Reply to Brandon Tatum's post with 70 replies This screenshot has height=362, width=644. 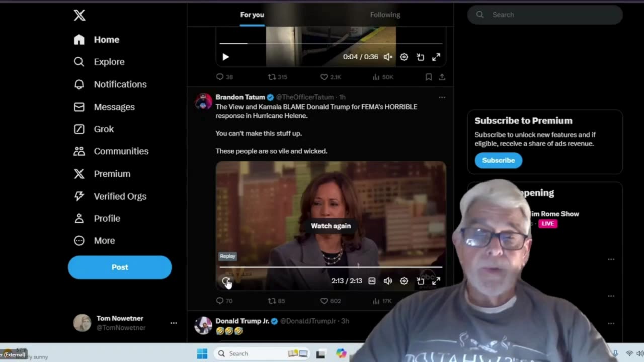224,301
